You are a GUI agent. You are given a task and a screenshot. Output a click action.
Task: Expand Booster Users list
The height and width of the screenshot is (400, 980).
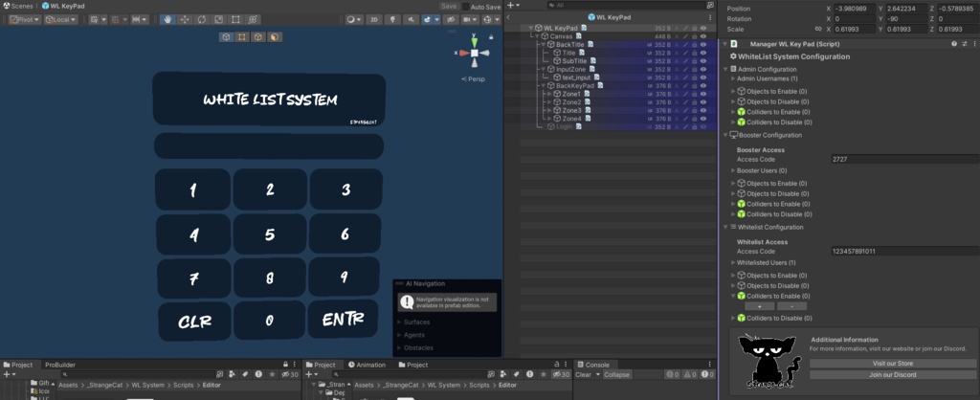click(733, 170)
